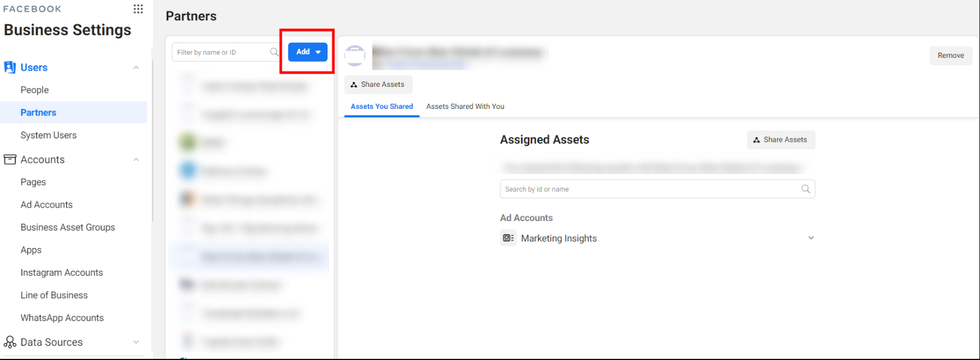Expand the Marketing Insights row chevron
The height and width of the screenshot is (360, 980).
pos(811,238)
